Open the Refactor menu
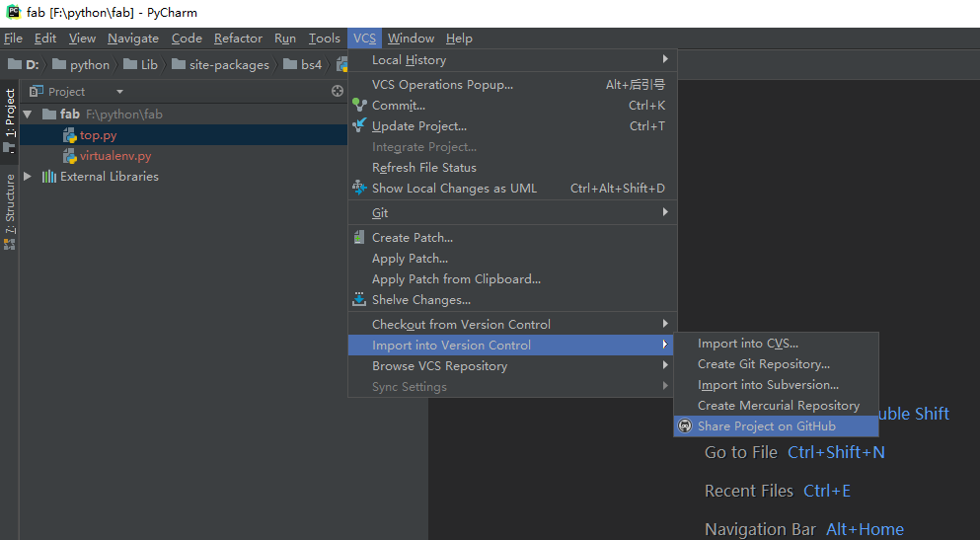980x540 pixels. tap(238, 39)
